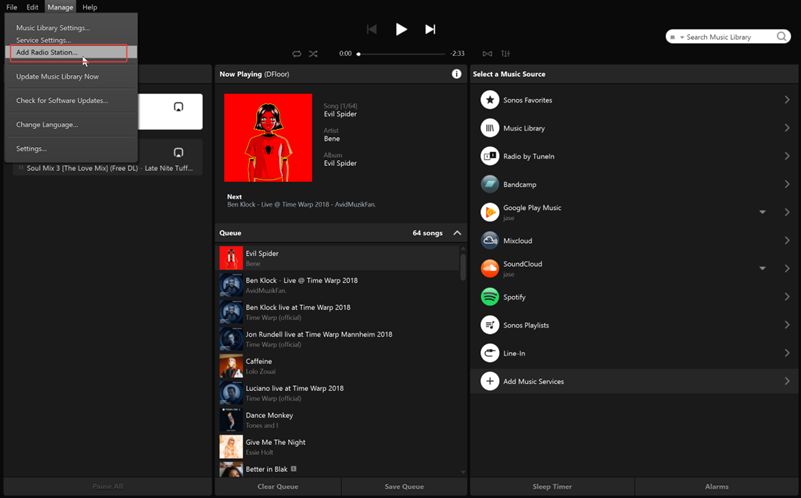Screen dimensions: 801x498
Task: Click the Add Music Services plus icon
Action: tap(489, 381)
